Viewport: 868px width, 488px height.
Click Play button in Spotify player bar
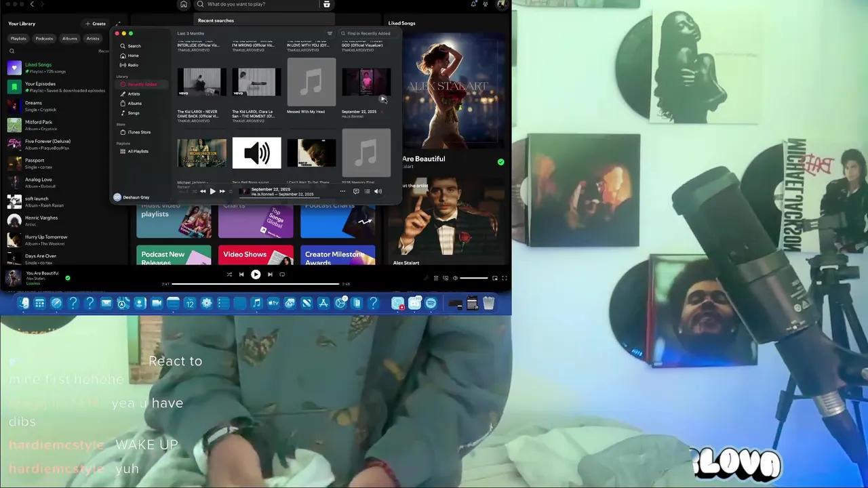(256, 274)
